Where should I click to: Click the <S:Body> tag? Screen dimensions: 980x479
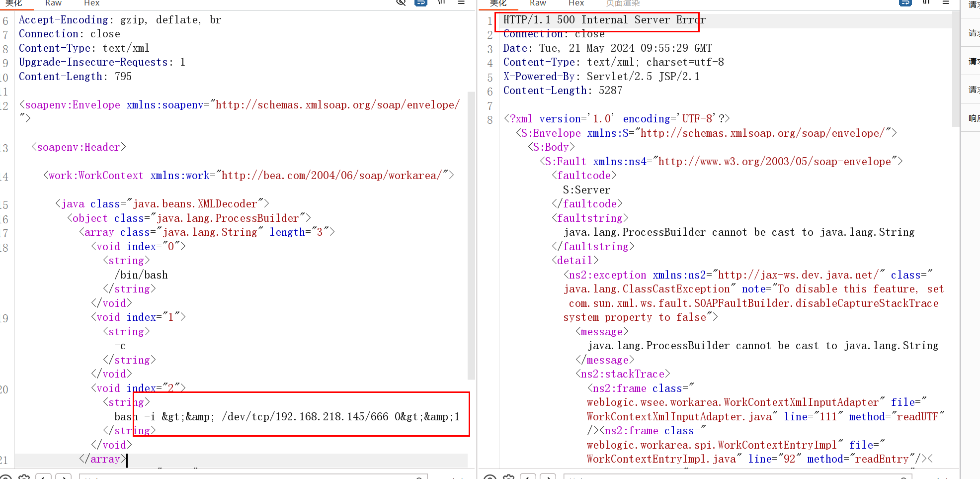[x=551, y=147]
